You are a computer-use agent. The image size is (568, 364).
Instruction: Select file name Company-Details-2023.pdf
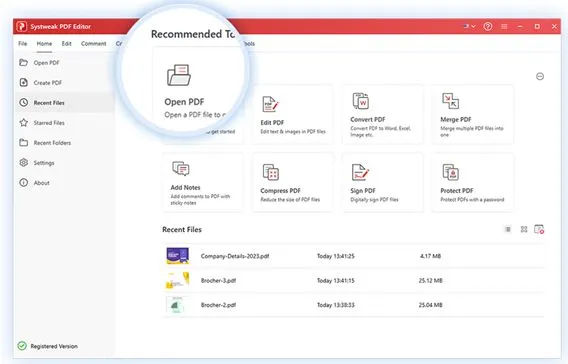235,256
